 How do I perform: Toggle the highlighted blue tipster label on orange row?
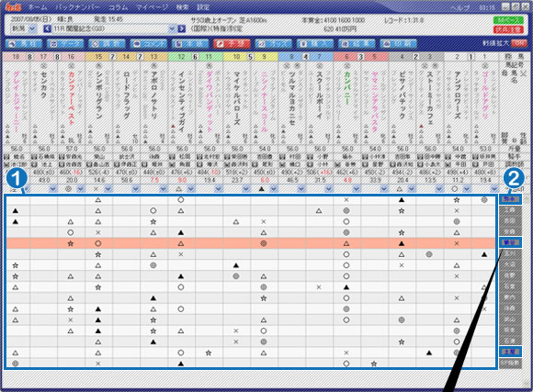pyautogui.click(x=510, y=242)
